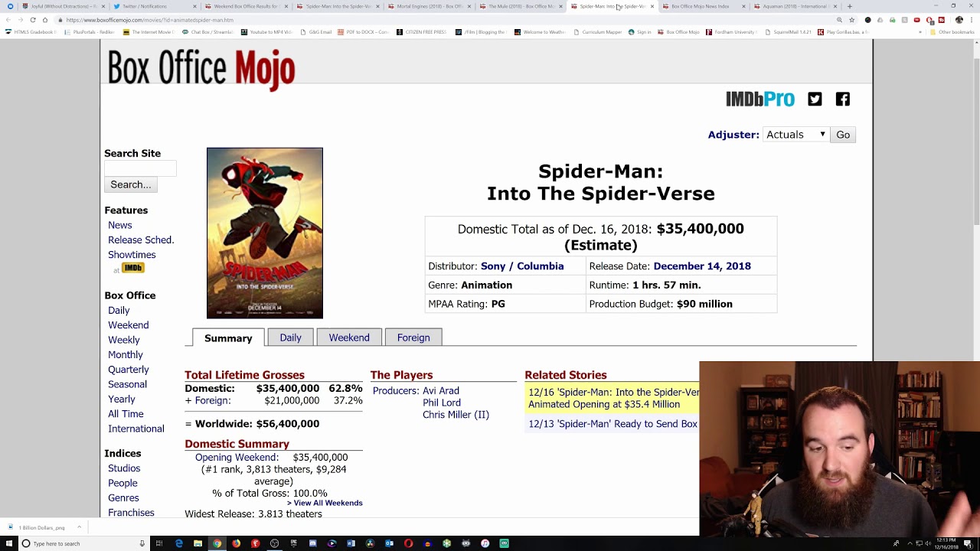The height and width of the screenshot is (551, 980).
Task: Select the Summary tab
Action: (x=228, y=338)
